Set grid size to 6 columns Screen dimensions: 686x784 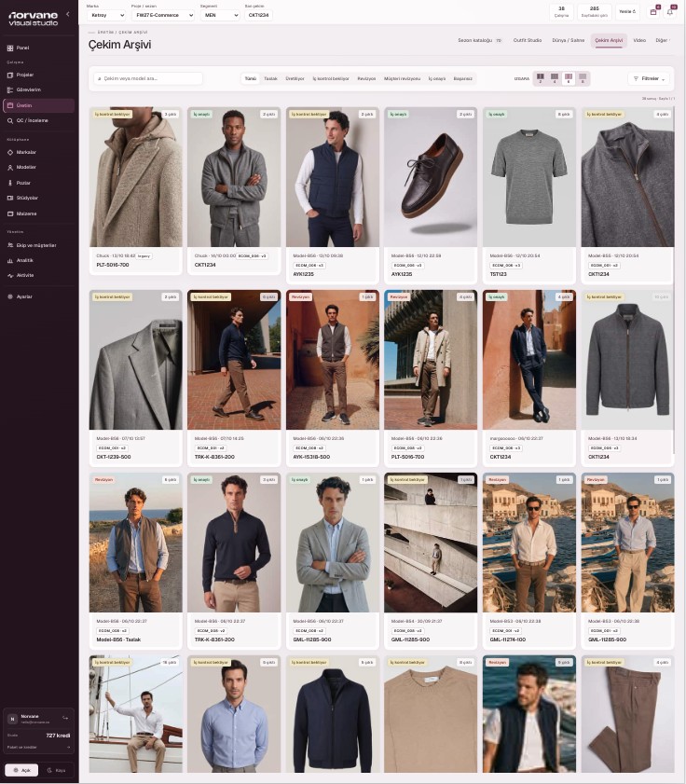(569, 78)
